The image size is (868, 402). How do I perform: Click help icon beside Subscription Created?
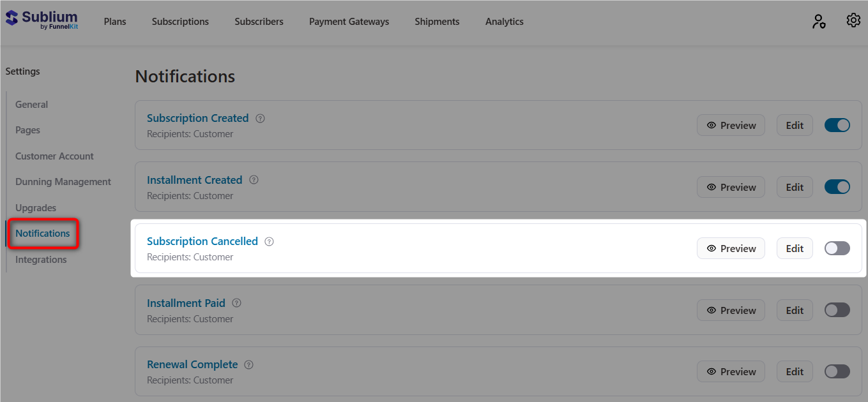[x=260, y=118]
